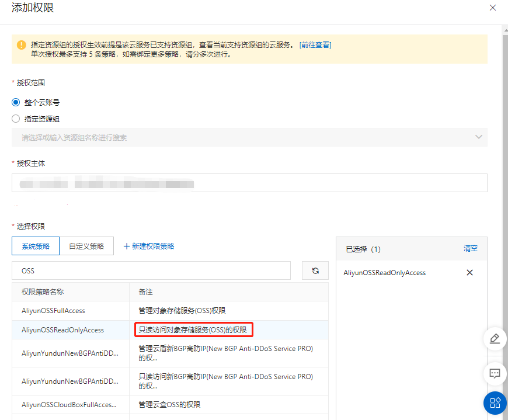Click the OSS policy search field
Image resolution: width=508 pixels, height=420 pixels.
pyautogui.click(x=151, y=270)
